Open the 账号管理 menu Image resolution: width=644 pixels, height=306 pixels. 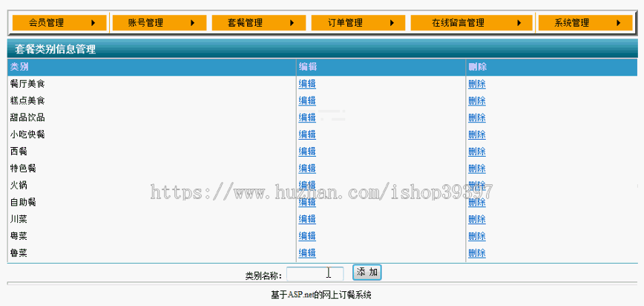[160, 22]
